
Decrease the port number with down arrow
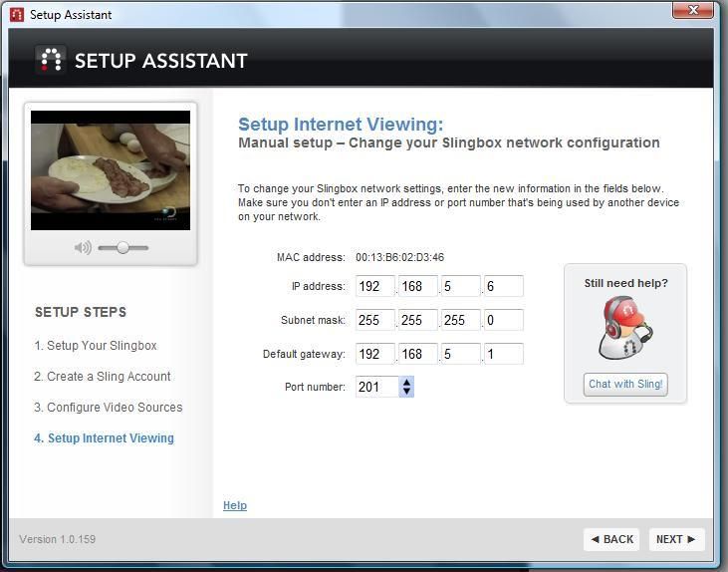406,392
